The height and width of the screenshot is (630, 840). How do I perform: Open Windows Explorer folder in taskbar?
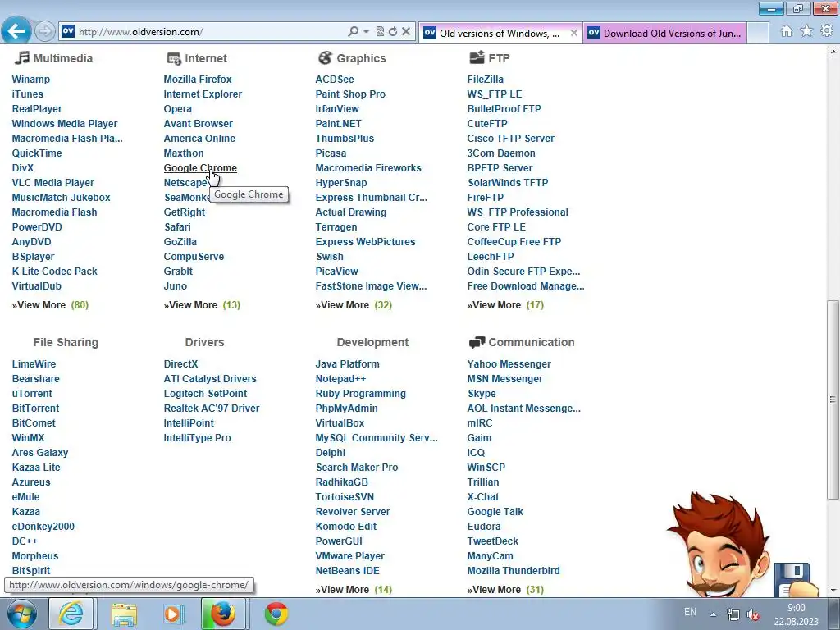124,614
